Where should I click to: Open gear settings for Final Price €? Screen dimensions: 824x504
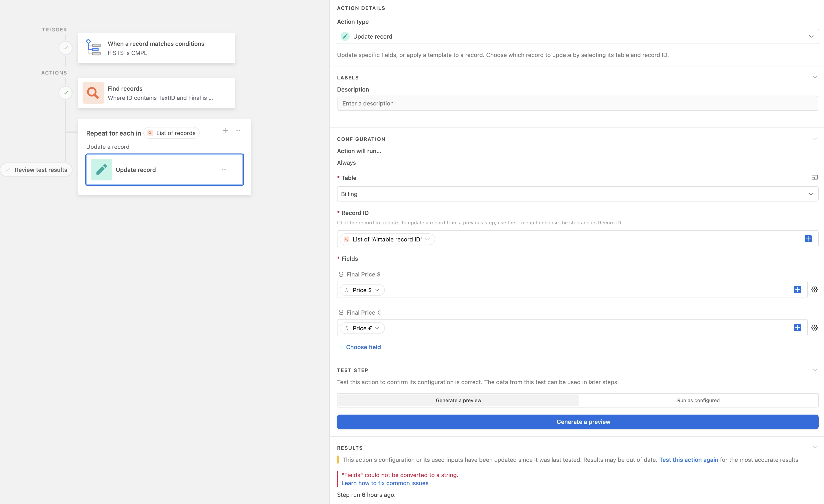(815, 328)
